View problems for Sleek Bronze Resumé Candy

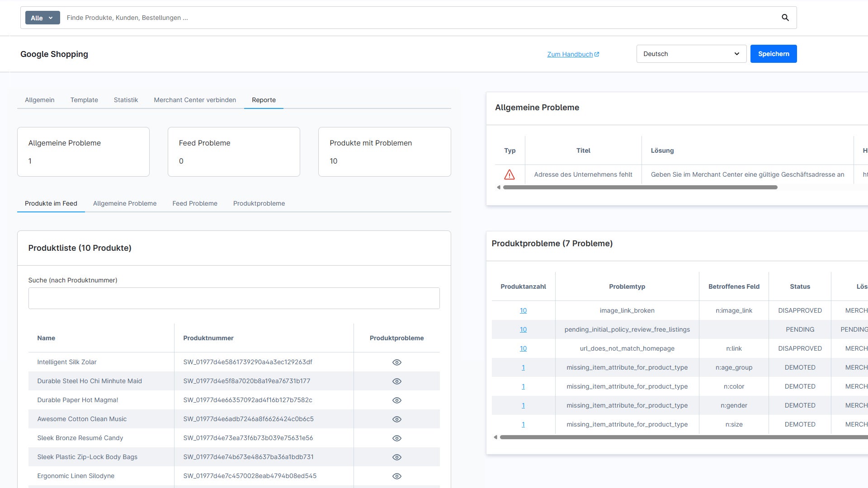(x=397, y=438)
